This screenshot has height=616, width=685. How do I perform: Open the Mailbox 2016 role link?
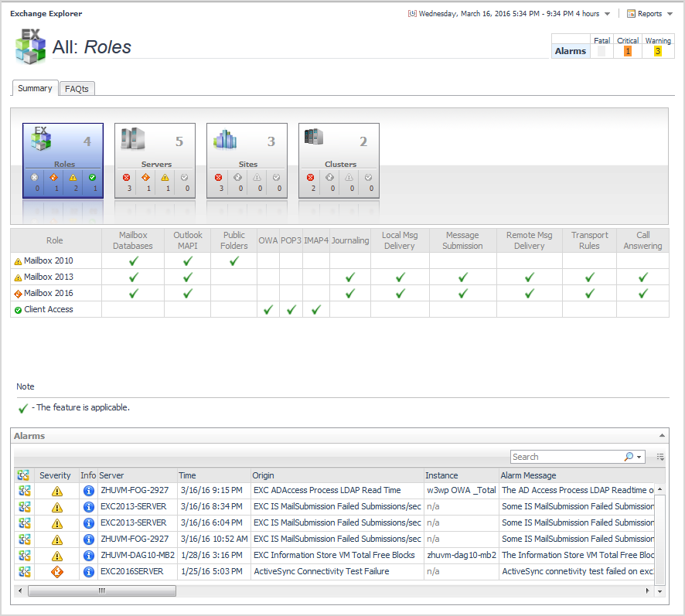pyautogui.click(x=48, y=293)
